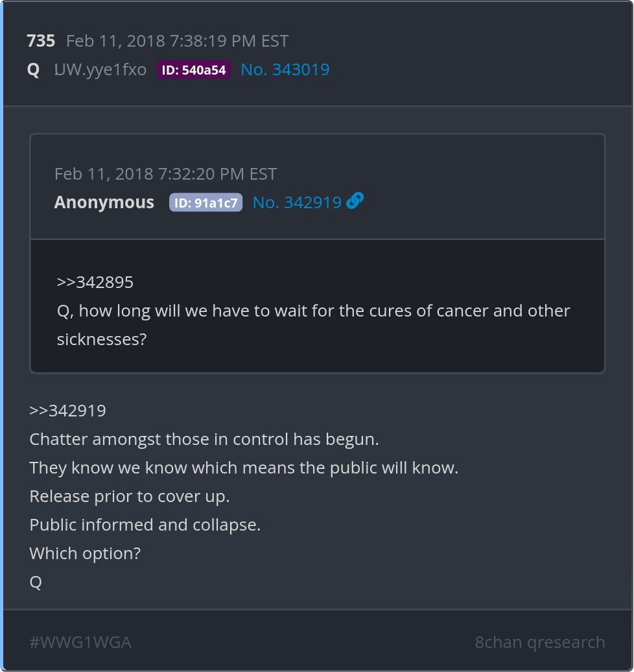Open quoted post link No. 342919
The height and width of the screenshot is (672, 634).
point(297,202)
